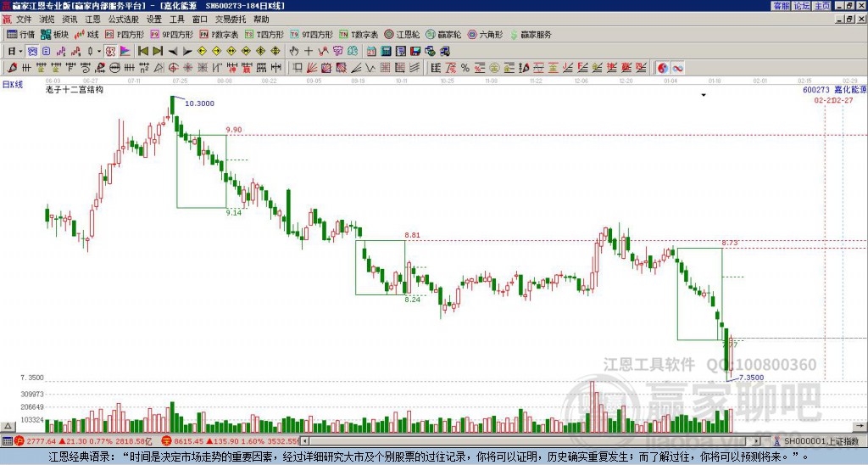Select the red crosshair circle tool
This screenshot has height=465, width=868.
[x=173, y=68]
